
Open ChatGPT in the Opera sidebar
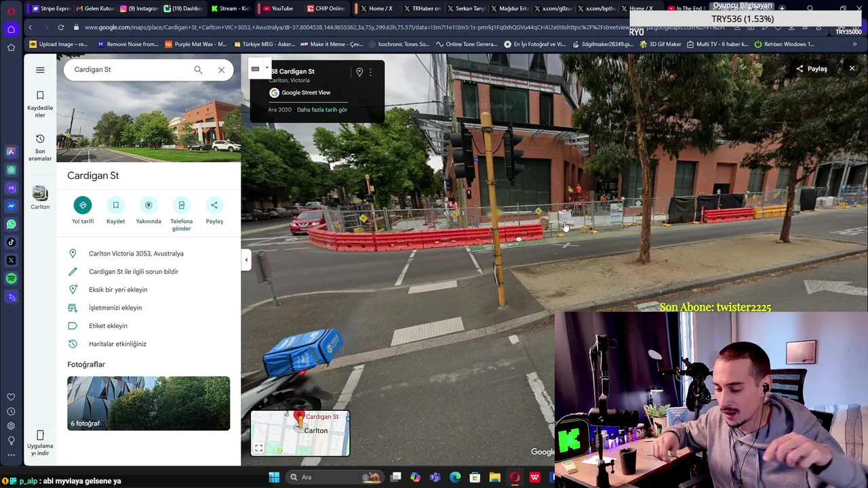point(11,170)
